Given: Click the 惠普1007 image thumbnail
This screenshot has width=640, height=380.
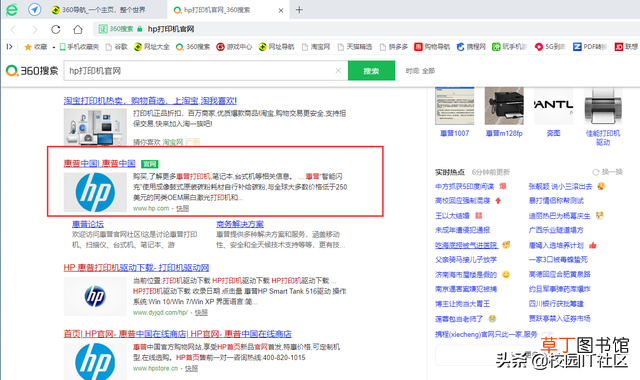Looking at the screenshot, I should pyautogui.click(x=455, y=106).
